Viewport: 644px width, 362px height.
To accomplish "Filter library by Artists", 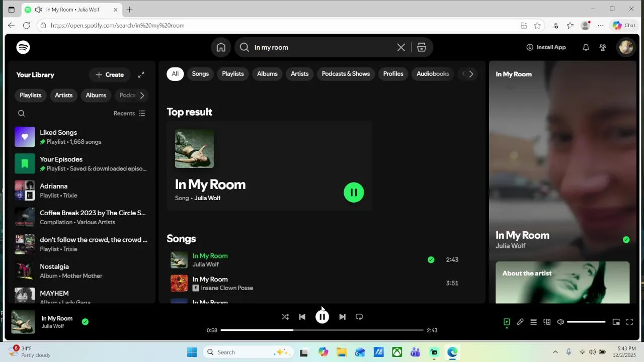I will tap(64, 95).
